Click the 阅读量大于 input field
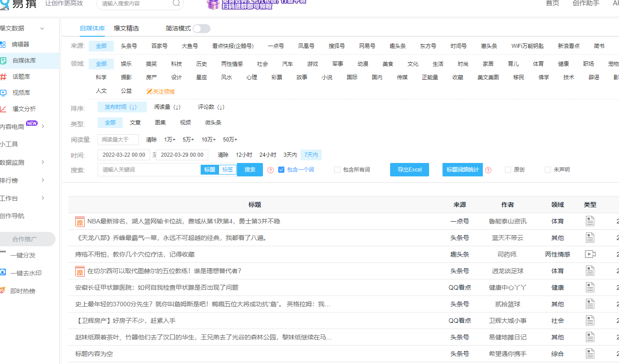 [118, 140]
